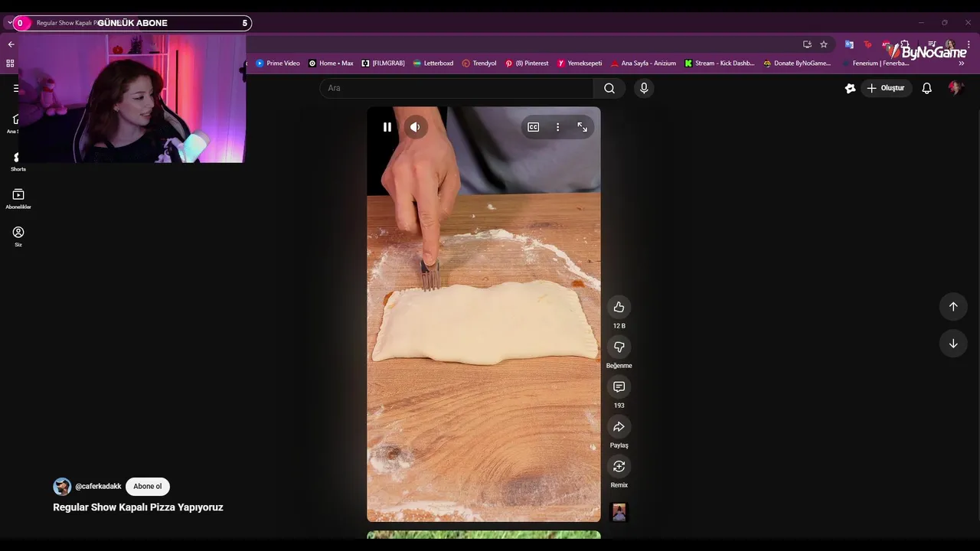
Task: Dislike the Short via Beğenme button
Action: [x=619, y=347]
